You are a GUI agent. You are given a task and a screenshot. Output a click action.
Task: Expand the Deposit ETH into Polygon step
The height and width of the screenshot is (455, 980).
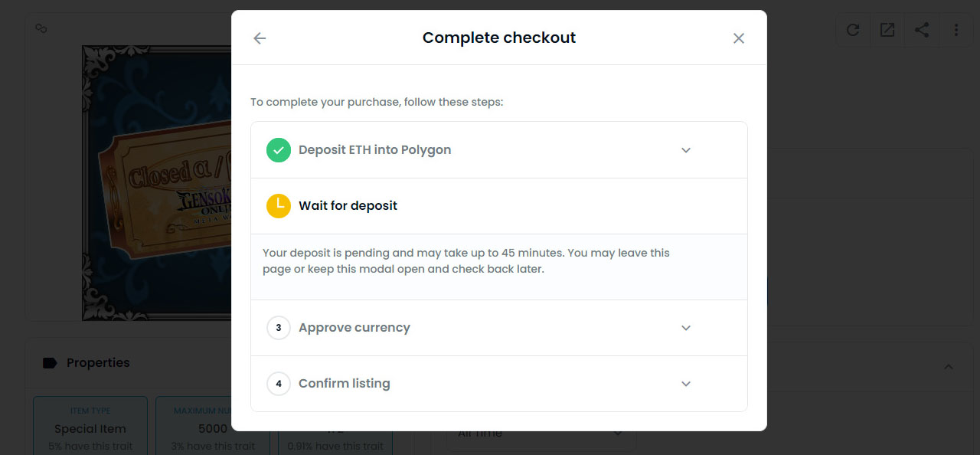[x=686, y=150]
